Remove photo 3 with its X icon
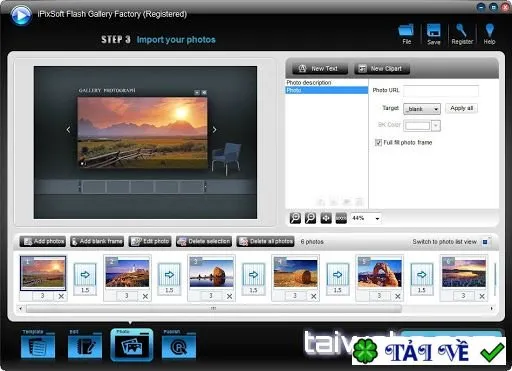The height and width of the screenshot is (371, 512). [229, 296]
